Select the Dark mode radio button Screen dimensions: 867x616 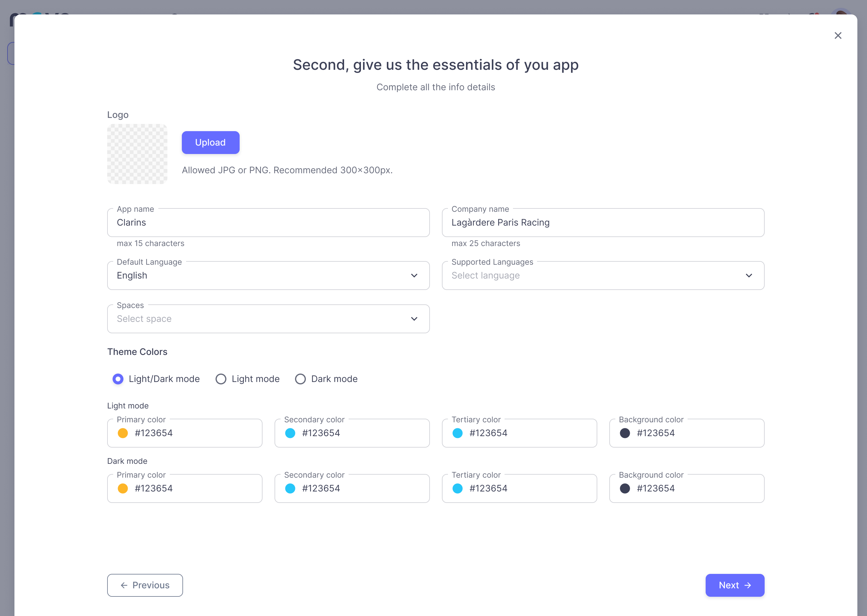click(300, 379)
